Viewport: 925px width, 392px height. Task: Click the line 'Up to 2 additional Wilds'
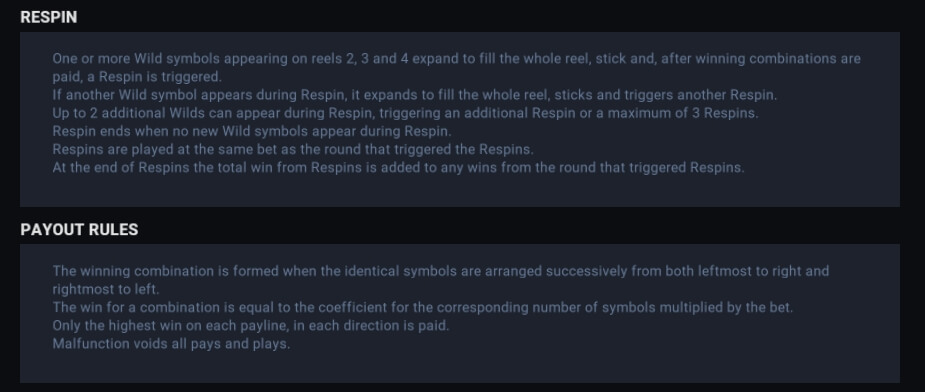405,113
